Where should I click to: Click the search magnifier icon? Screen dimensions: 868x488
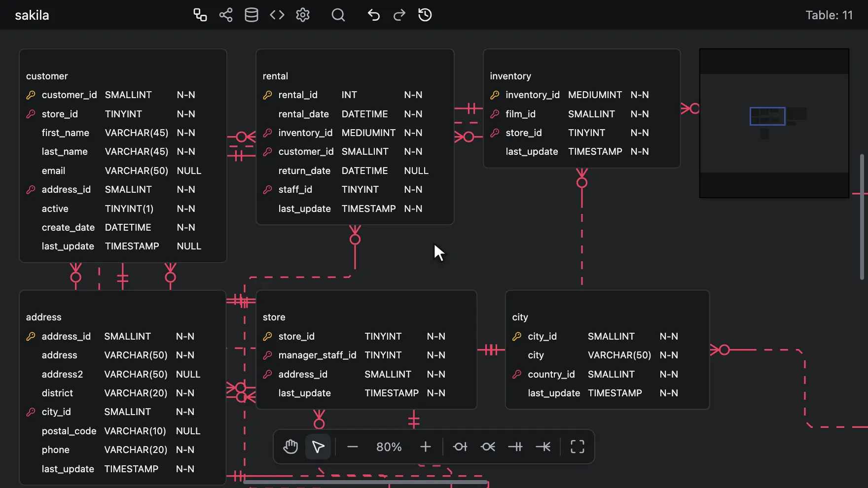(338, 15)
